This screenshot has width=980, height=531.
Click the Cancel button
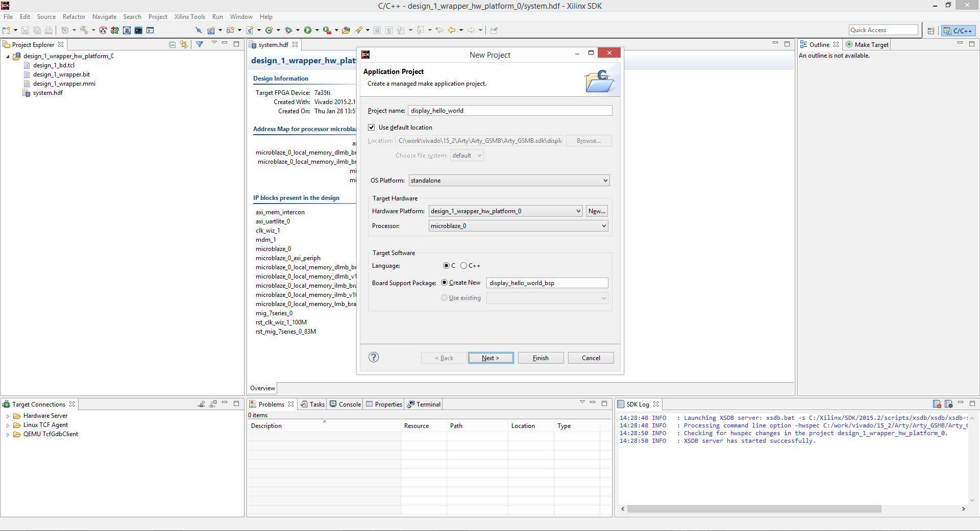[x=591, y=358]
